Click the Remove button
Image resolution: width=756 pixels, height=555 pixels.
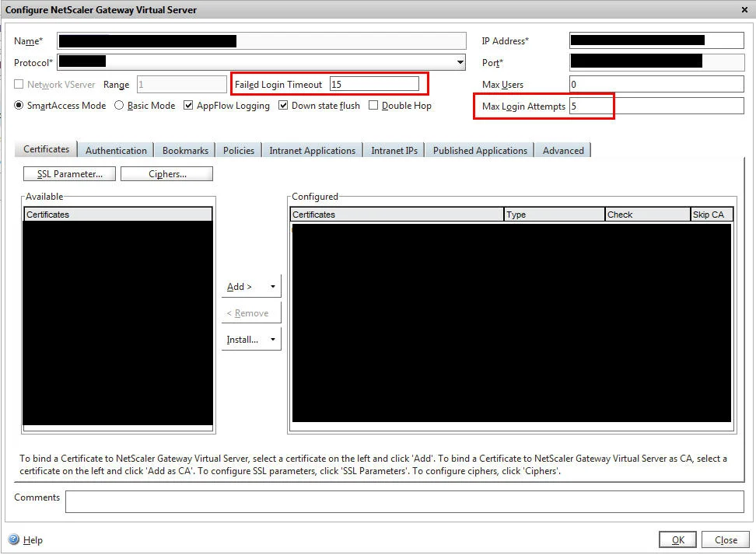[251, 313]
